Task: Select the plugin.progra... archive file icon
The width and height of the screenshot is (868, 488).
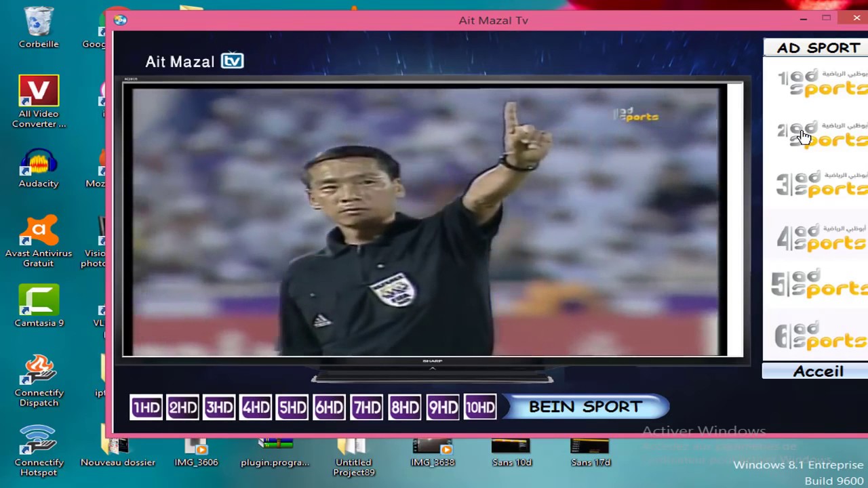Action: [275, 453]
